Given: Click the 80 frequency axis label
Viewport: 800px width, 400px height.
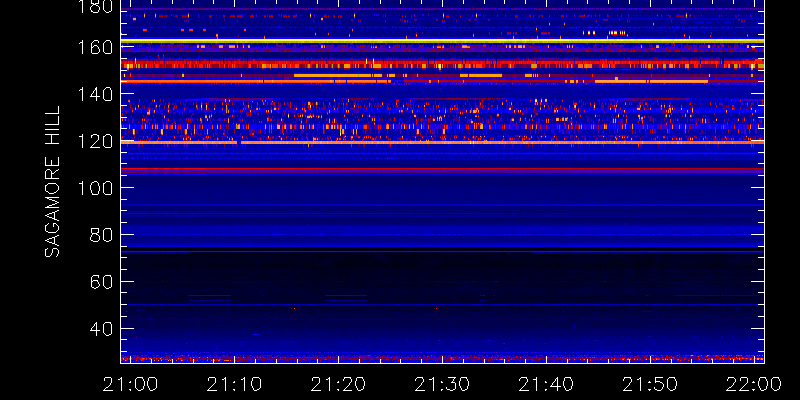Looking at the screenshot, I should (x=102, y=235).
